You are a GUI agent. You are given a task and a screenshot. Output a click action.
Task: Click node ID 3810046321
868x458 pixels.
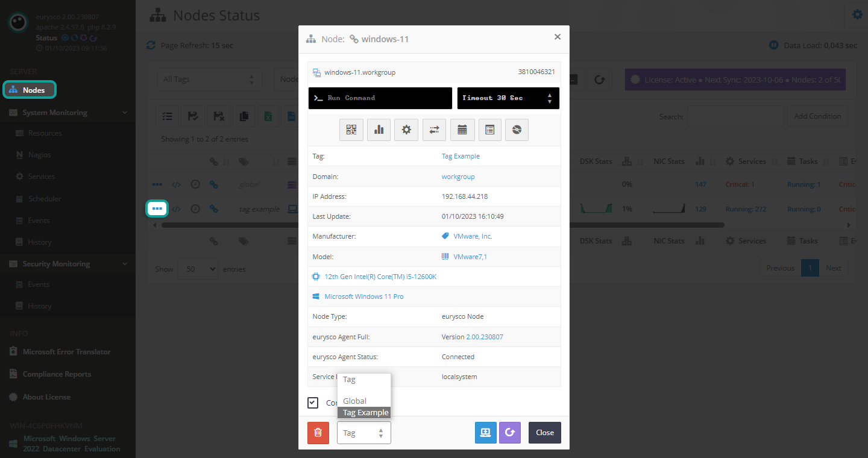536,72
